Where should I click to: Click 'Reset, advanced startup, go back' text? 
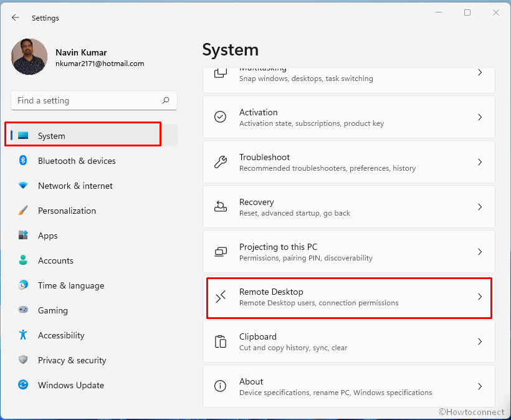point(295,213)
